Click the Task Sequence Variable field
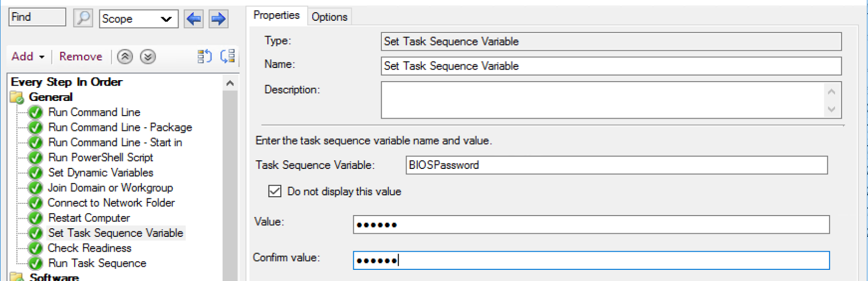Screen dimensions: 868x281 click(617, 165)
